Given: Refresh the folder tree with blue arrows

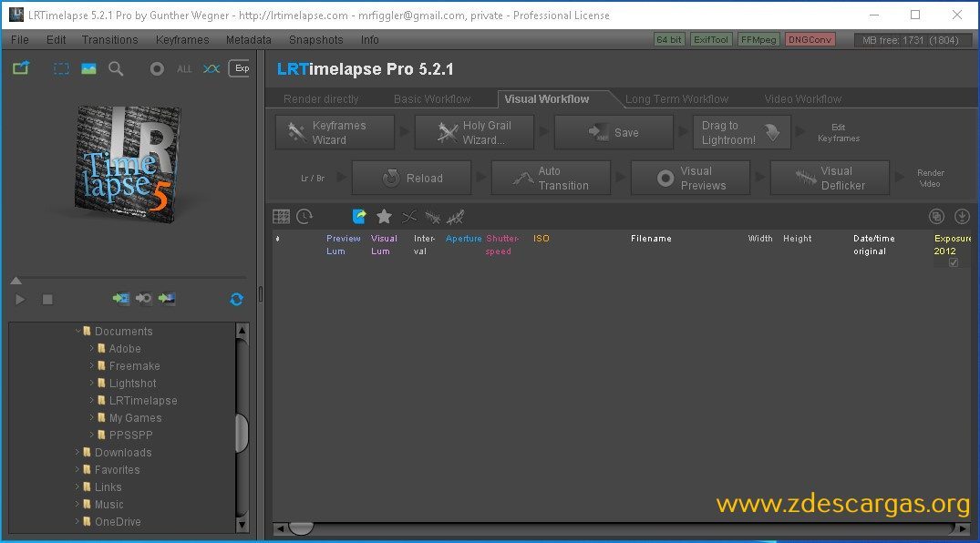Looking at the screenshot, I should [236, 300].
